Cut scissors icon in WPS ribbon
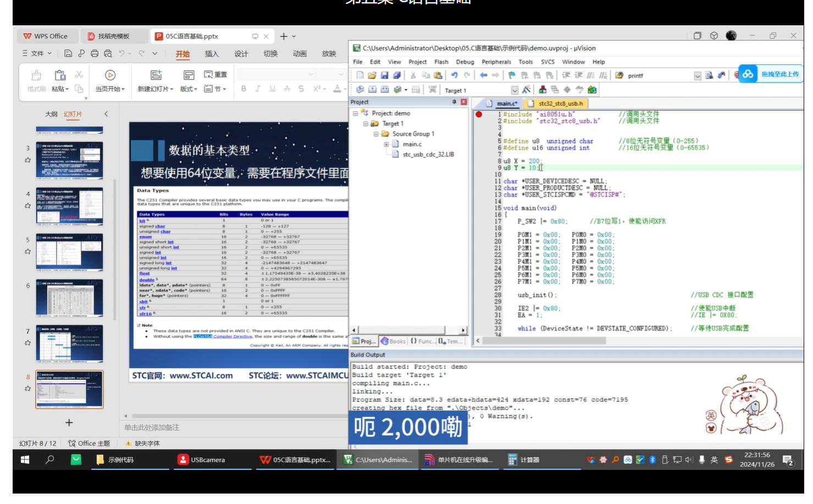The width and height of the screenshot is (813, 504). 79,74
